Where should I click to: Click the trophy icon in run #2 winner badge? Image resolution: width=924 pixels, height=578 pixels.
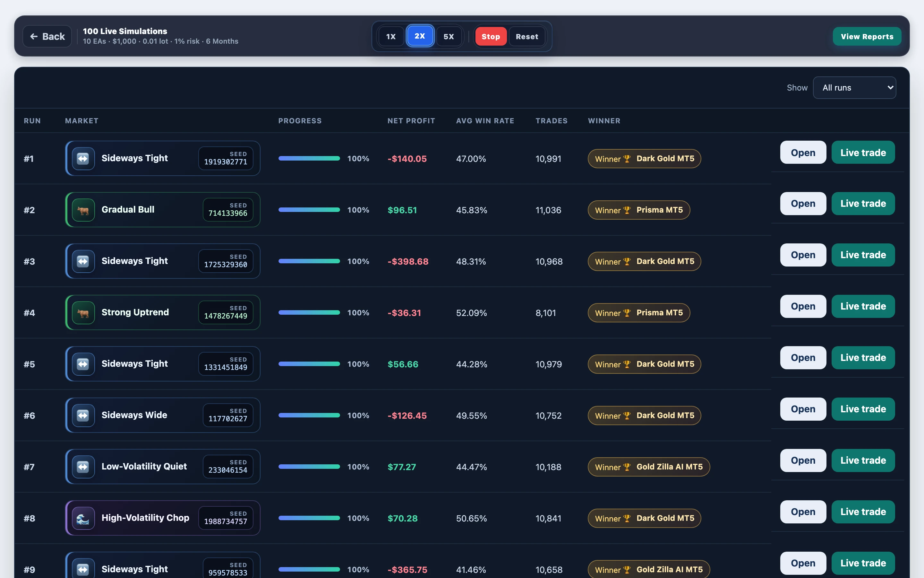tap(627, 210)
